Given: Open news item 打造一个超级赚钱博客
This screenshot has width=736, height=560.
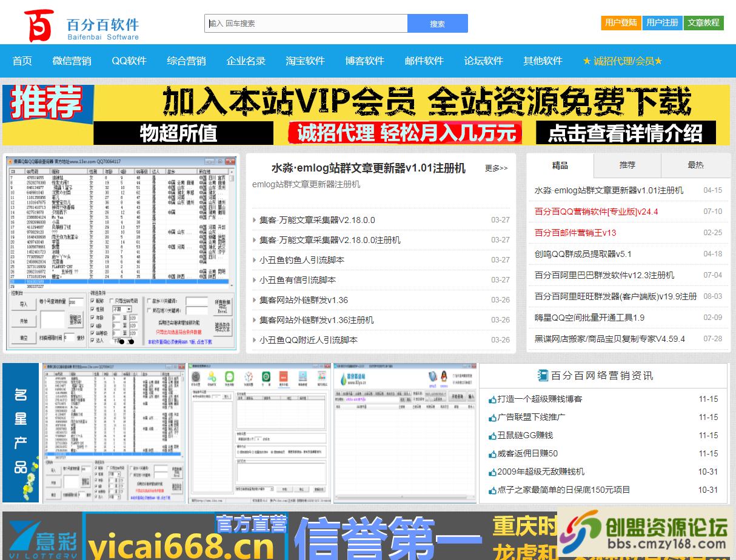Looking at the screenshot, I should [x=540, y=399].
